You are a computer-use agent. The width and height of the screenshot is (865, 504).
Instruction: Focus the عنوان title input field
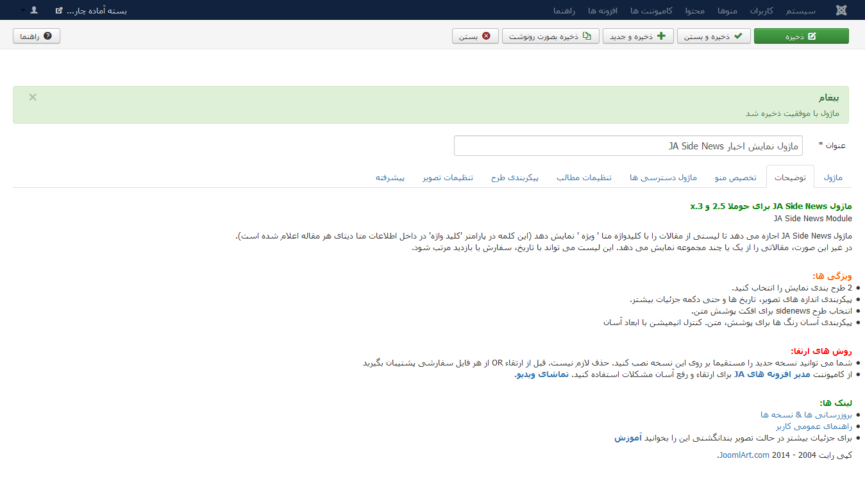pos(628,146)
